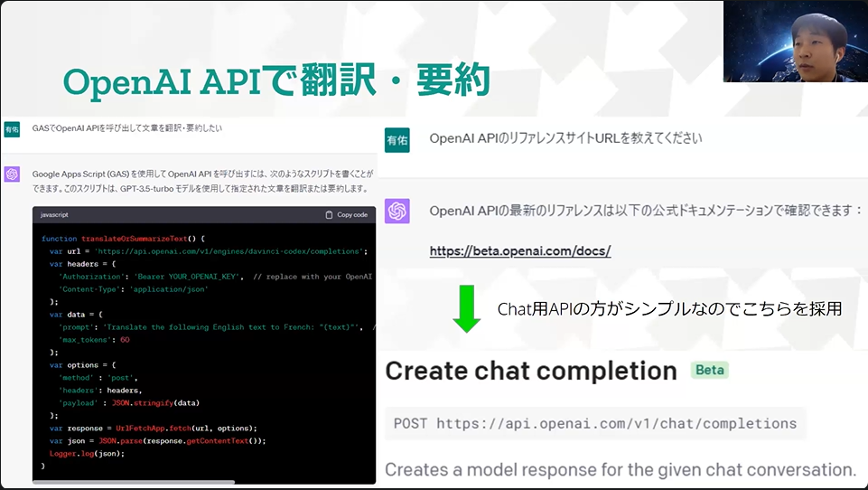Click the var url code line
Viewport: 868px width, 490px height.
click(x=208, y=251)
